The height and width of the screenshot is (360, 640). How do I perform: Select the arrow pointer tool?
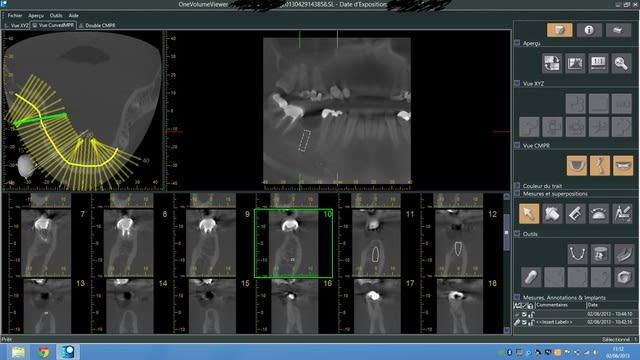tap(529, 214)
